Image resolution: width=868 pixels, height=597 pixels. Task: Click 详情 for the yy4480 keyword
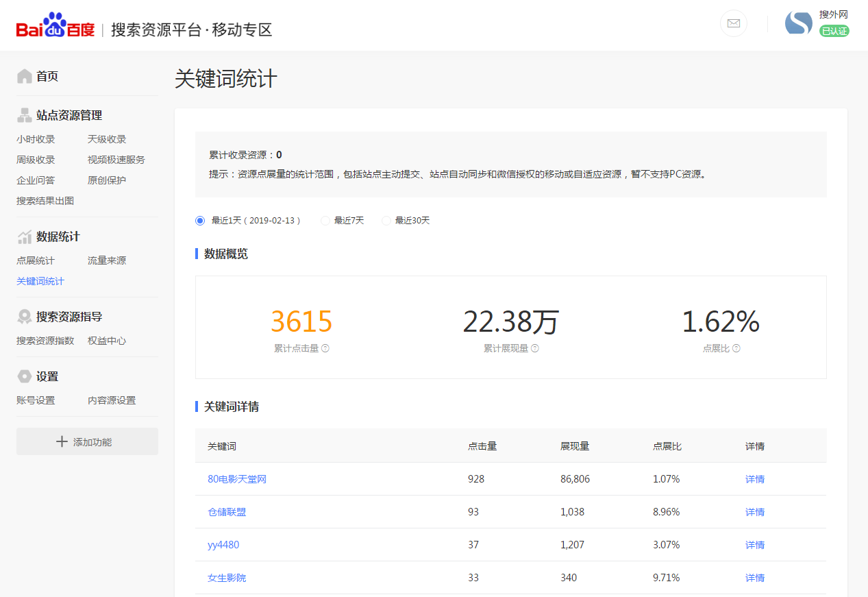pyautogui.click(x=754, y=544)
